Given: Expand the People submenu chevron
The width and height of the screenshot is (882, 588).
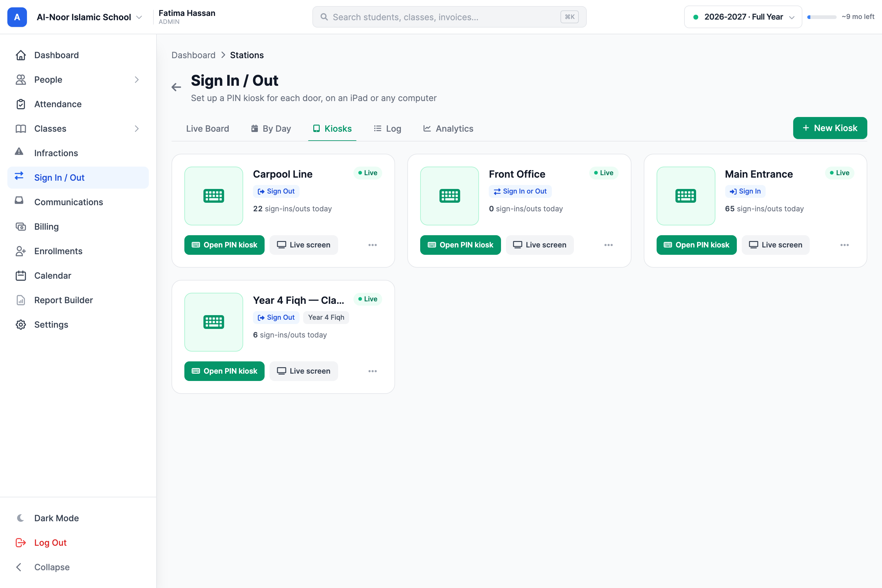Looking at the screenshot, I should click(137, 80).
